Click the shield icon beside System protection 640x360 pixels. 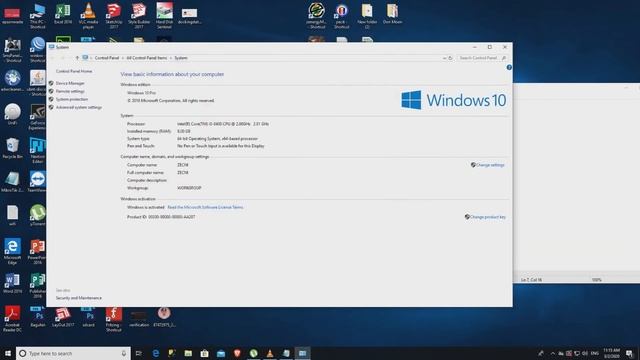(x=51, y=99)
